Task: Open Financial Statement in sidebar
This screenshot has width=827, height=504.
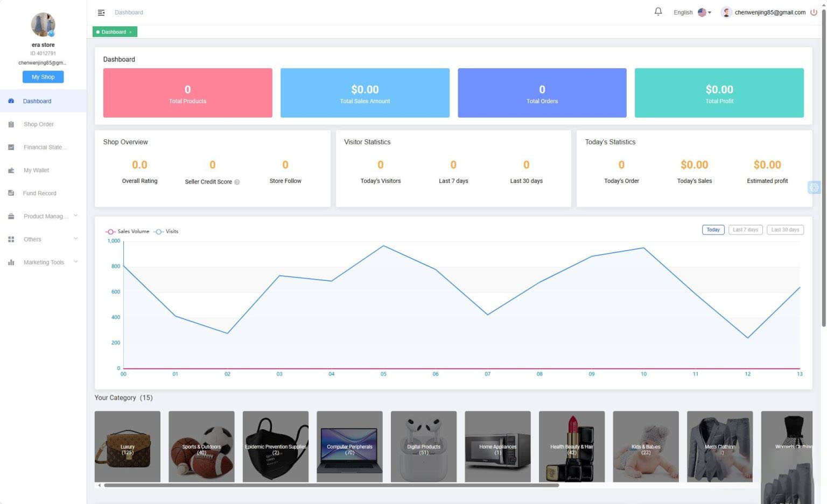Action: [x=45, y=147]
